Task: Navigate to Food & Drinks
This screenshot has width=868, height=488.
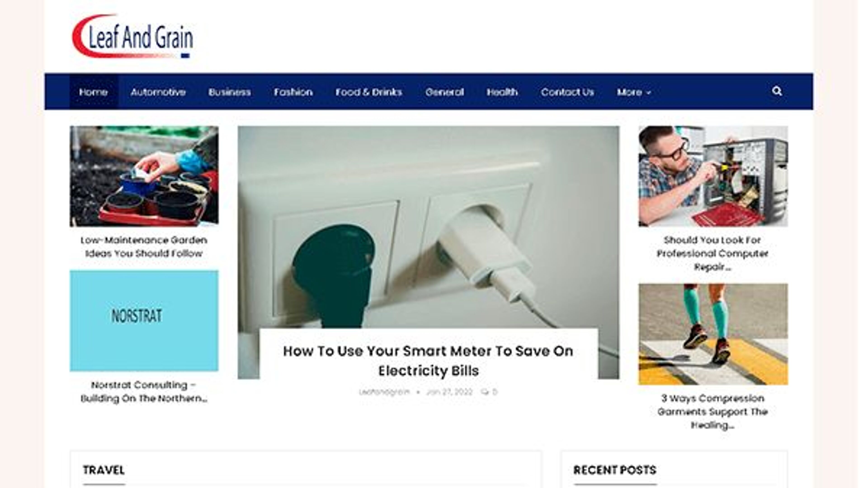Action: 369,92
